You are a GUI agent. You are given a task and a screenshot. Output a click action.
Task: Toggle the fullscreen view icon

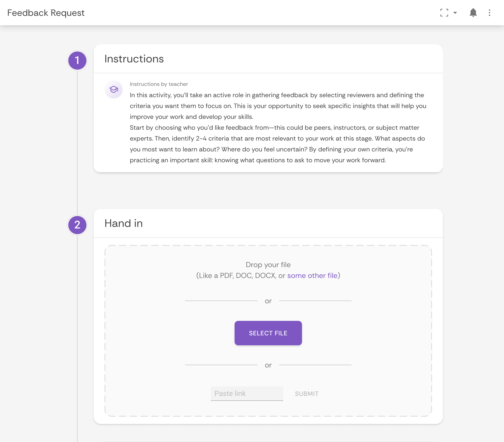tap(444, 13)
